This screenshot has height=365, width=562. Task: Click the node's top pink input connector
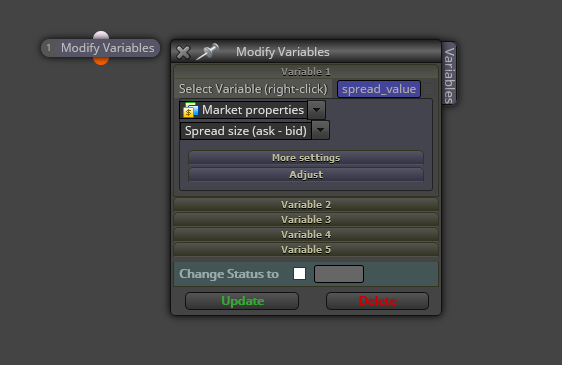click(101, 35)
